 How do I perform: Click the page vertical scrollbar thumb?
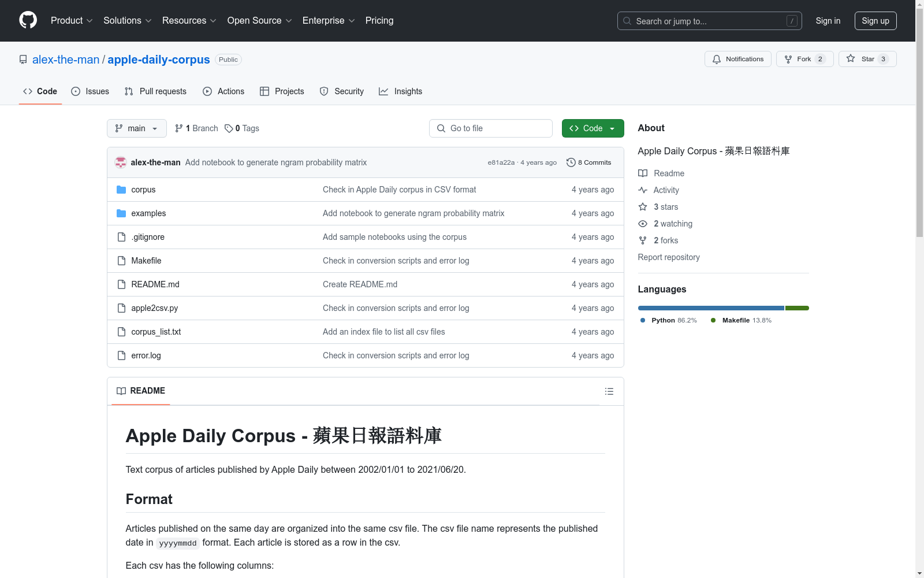[x=919, y=122]
